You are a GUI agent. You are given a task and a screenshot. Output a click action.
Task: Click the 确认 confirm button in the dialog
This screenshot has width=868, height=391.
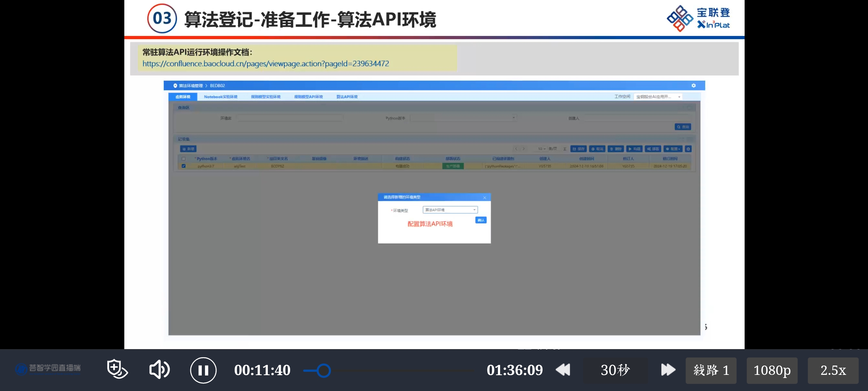[x=480, y=220]
